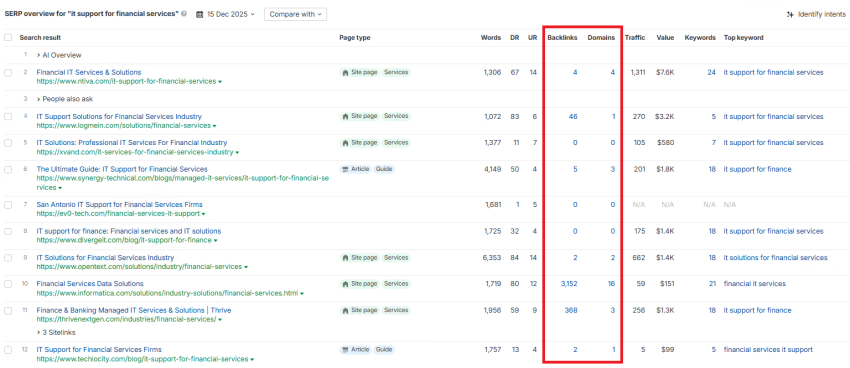Click the UR column header

(532, 38)
